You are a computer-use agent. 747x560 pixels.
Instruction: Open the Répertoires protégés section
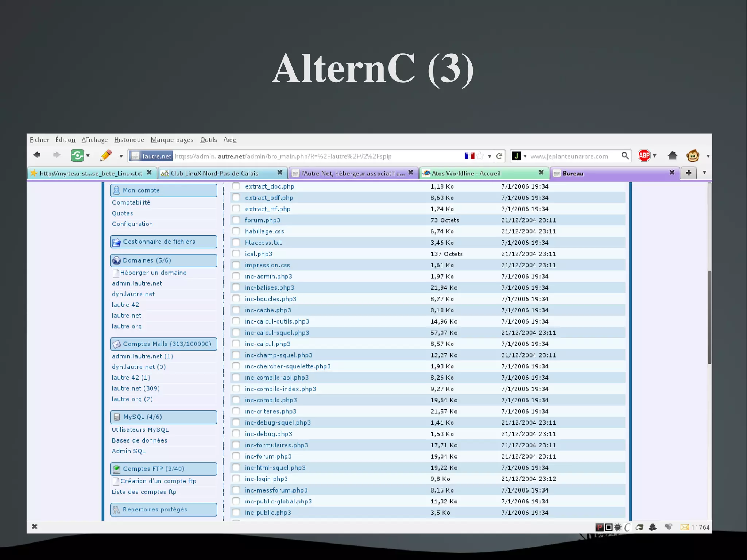(163, 509)
